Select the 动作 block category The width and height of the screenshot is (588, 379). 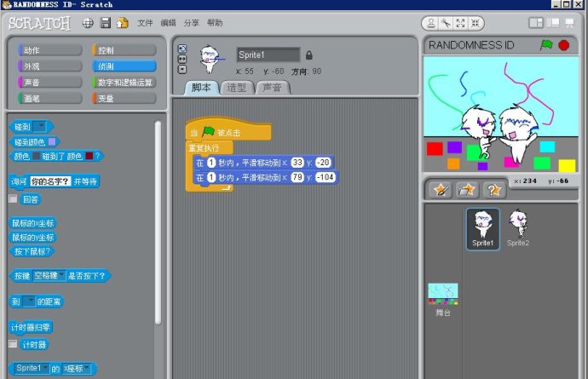point(50,50)
